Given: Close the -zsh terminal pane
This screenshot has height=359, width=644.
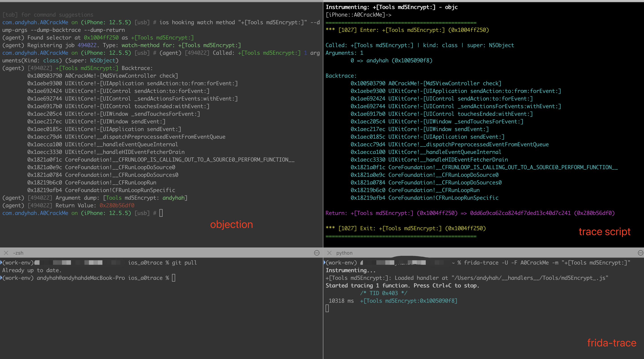Looking at the screenshot, I should tap(6, 253).
